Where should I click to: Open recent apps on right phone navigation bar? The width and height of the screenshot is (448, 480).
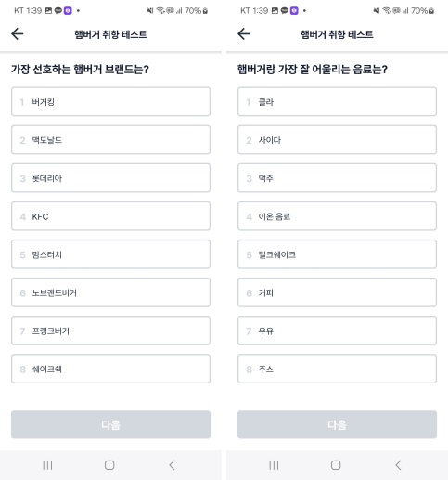click(x=274, y=465)
